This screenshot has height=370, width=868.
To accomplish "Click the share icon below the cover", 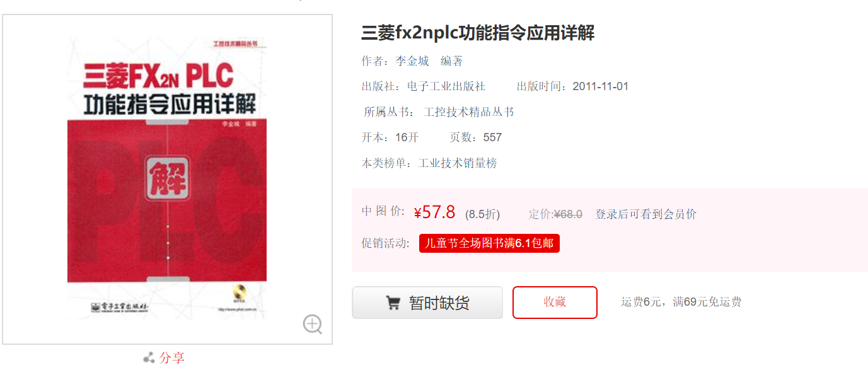I will (x=149, y=358).
